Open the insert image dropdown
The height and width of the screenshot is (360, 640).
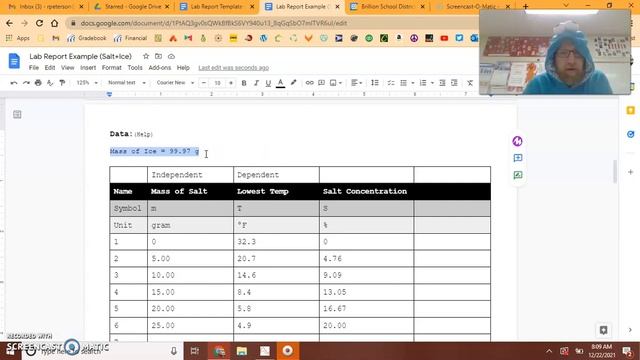point(336,83)
